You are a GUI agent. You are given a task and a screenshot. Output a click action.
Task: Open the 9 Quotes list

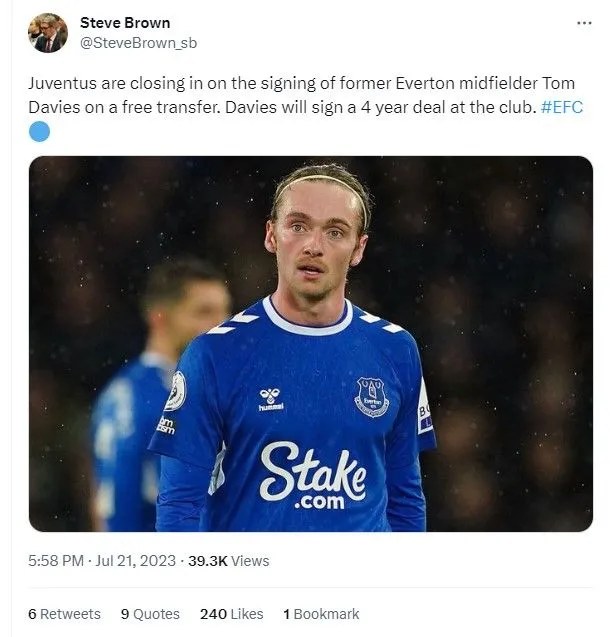point(150,614)
